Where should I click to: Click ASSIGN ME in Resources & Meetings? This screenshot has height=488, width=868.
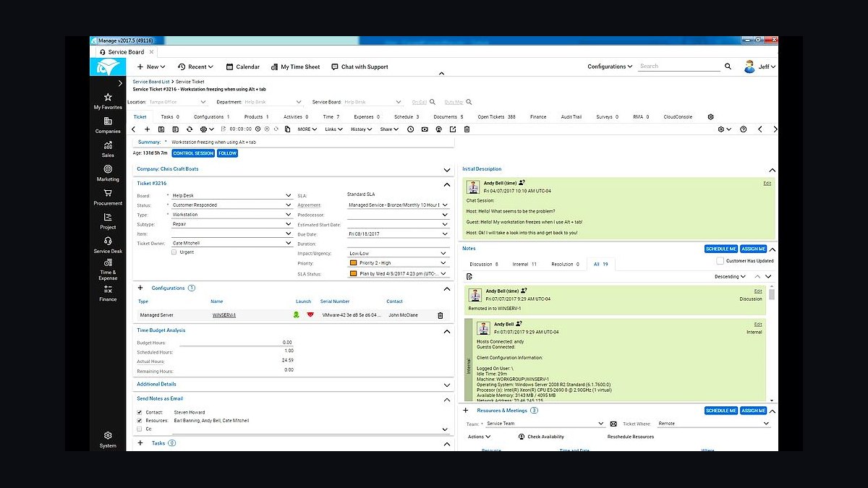point(753,411)
